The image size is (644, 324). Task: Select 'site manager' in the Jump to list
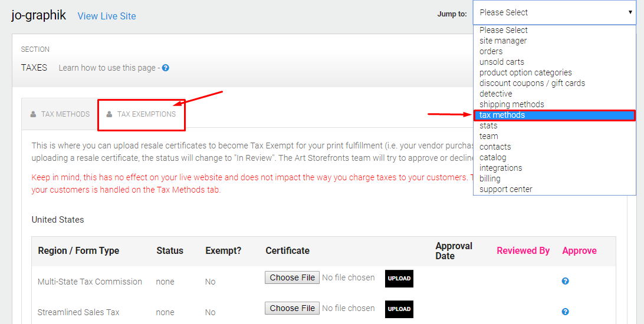coord(503,41)
